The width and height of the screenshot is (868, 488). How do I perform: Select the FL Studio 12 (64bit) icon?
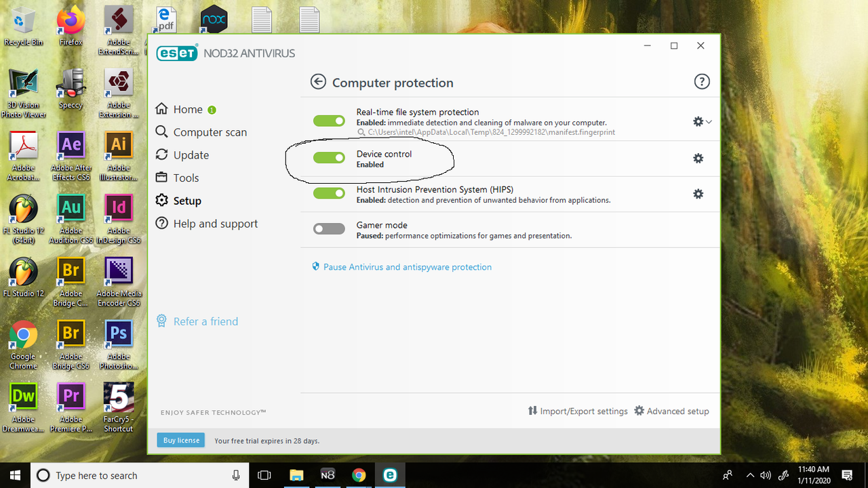[23, 220]
